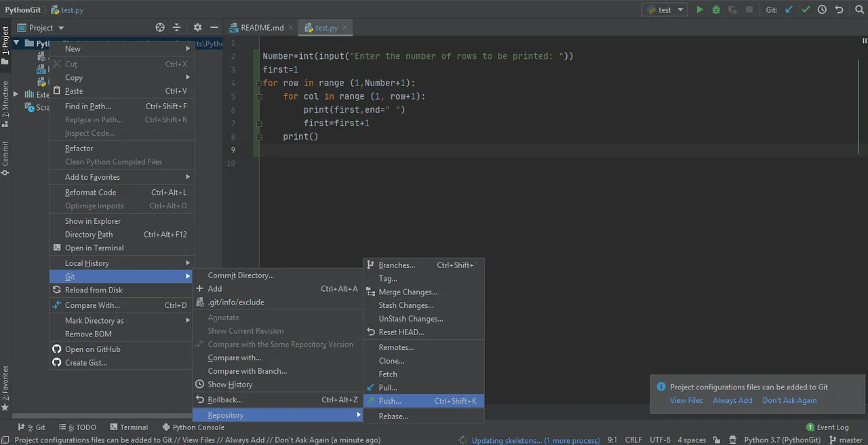Click PythonGit breadcrumb in navigation bar
868x445 pixels.
tap(23, 9)
